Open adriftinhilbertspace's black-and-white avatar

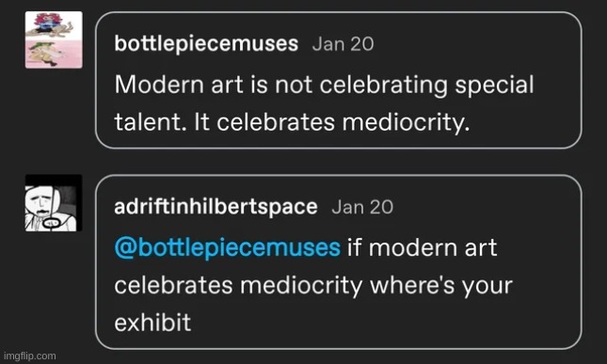coord(54,203)
